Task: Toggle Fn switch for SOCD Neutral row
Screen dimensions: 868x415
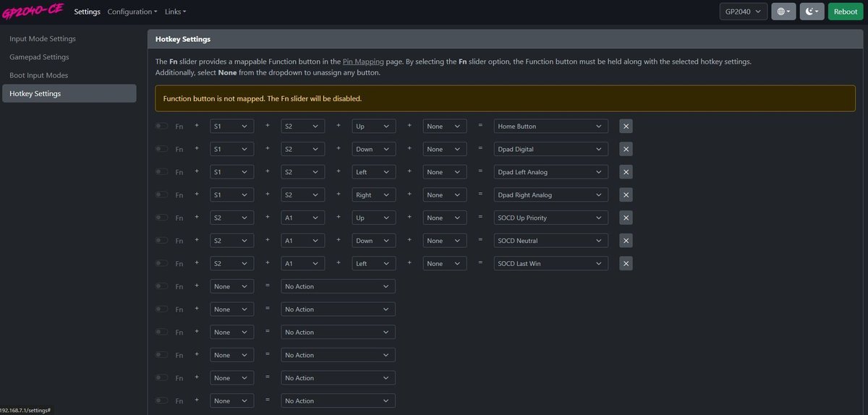Action: pyautogui.click(x=161, y=241)
